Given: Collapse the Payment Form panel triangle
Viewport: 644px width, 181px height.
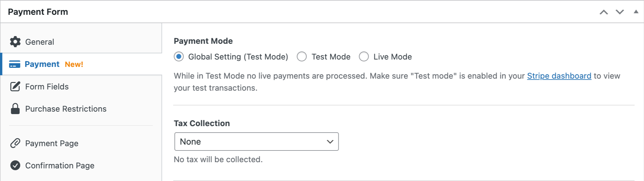Looking at the screenshot, I should tap(636, 12).
